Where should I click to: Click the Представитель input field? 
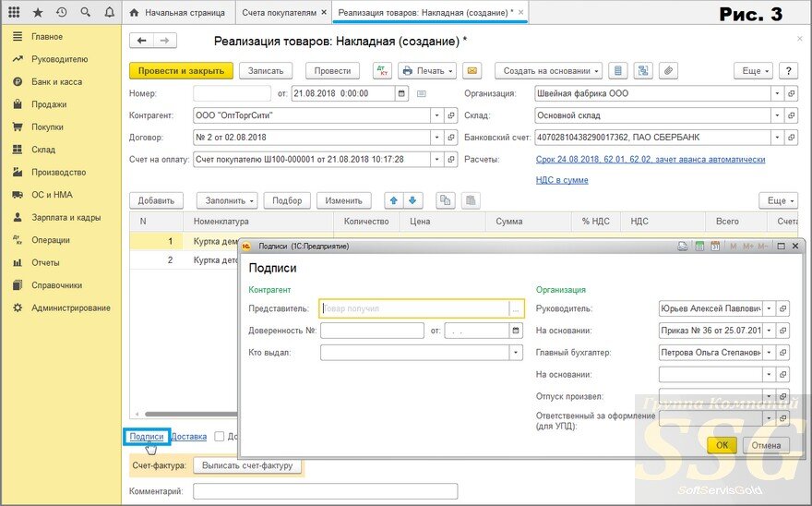tap(415, 308)
